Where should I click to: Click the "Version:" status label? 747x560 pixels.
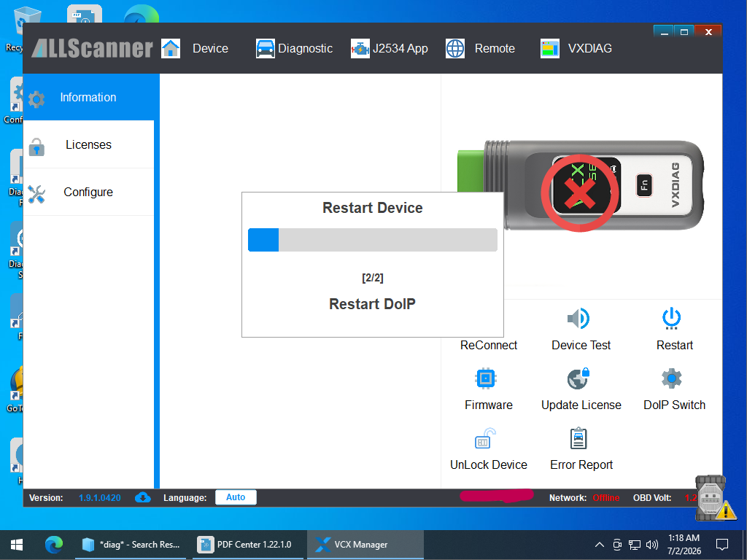(46, 497)
